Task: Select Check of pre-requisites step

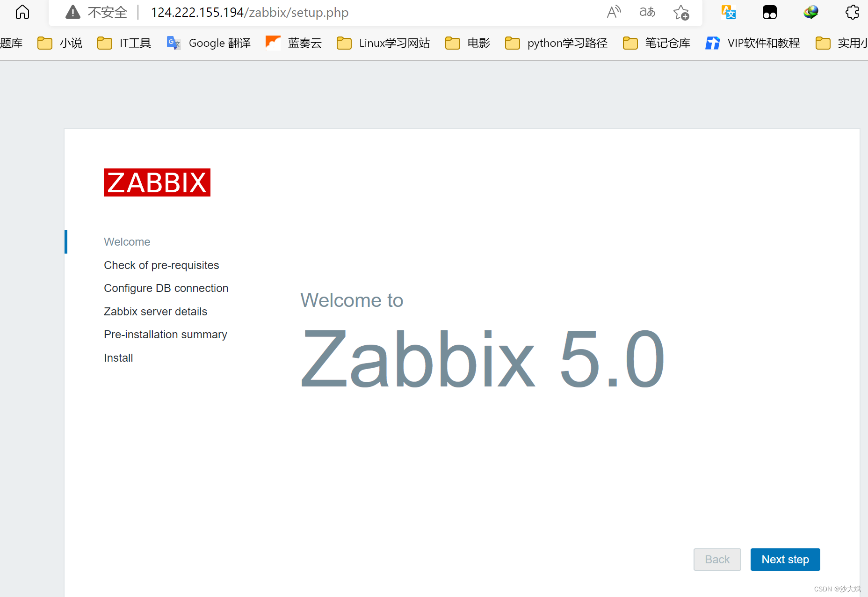Action: (x=161, y=265)
